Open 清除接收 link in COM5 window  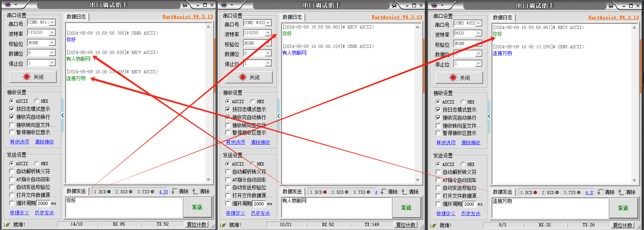click(x=45, y=142)
